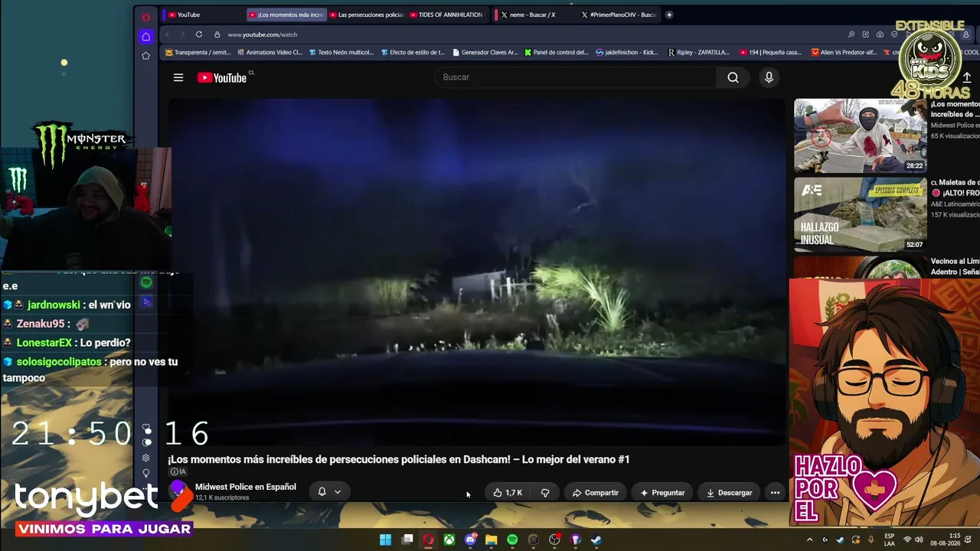Image resolution: width=980 pixels, height=551 pixels.
Task: Play the HALLAZGO INUSUAL 52:07 video thumbnail
Action: point(861,215)
